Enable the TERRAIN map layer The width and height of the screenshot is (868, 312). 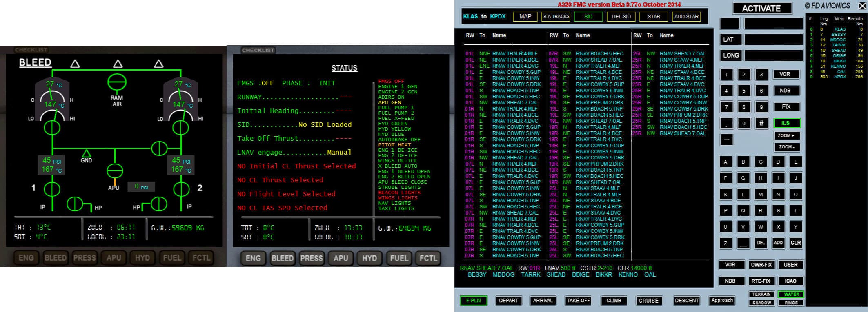pos(761,294)
